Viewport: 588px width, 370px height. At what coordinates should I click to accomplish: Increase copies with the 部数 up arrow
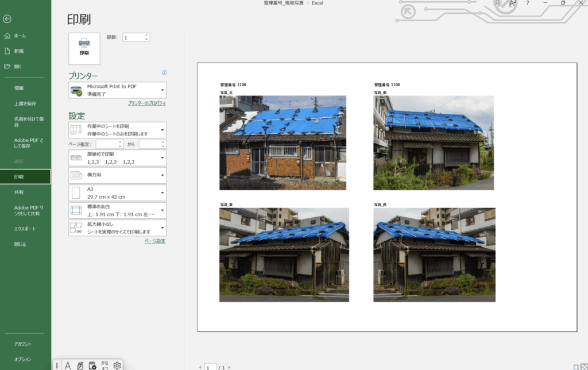pos(146,35)
